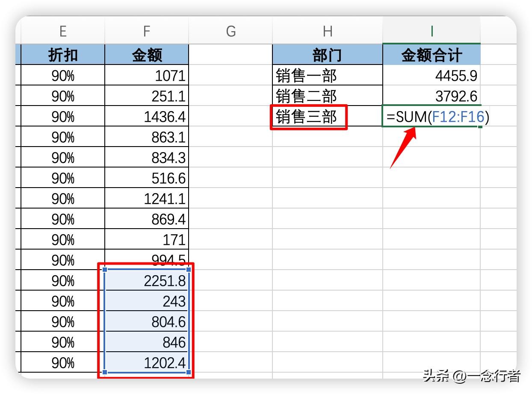Click the top-left handle of the blue selection range
532x394 pixels.
pos(105,270)
